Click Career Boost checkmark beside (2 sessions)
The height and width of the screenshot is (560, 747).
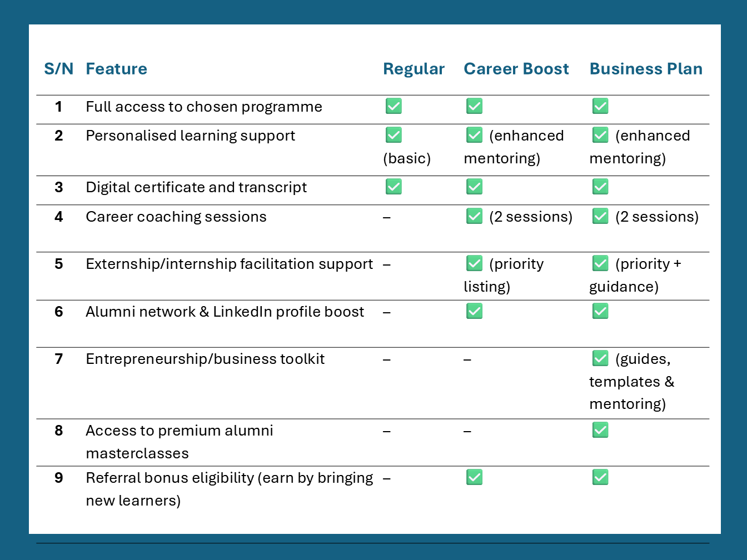pyautogui.click(x=474, y=216)
